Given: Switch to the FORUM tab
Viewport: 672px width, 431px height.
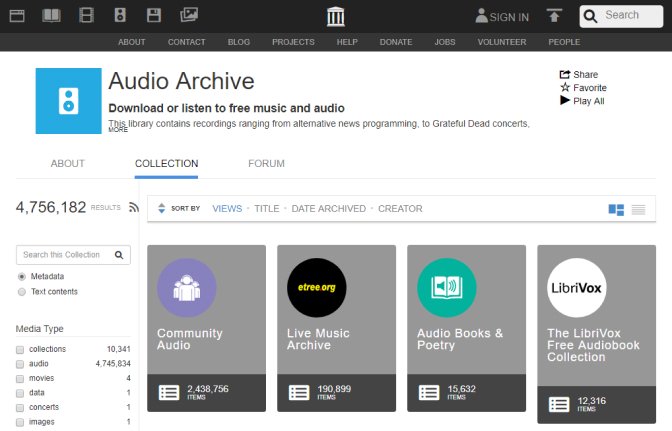Looking at the screenshot, I should [266, 164].
